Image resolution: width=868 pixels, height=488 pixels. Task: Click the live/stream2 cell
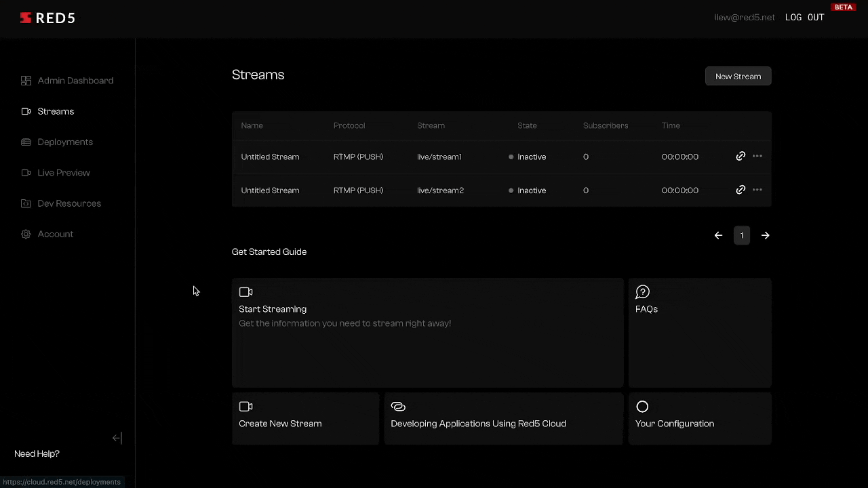(x=440, y=190)
